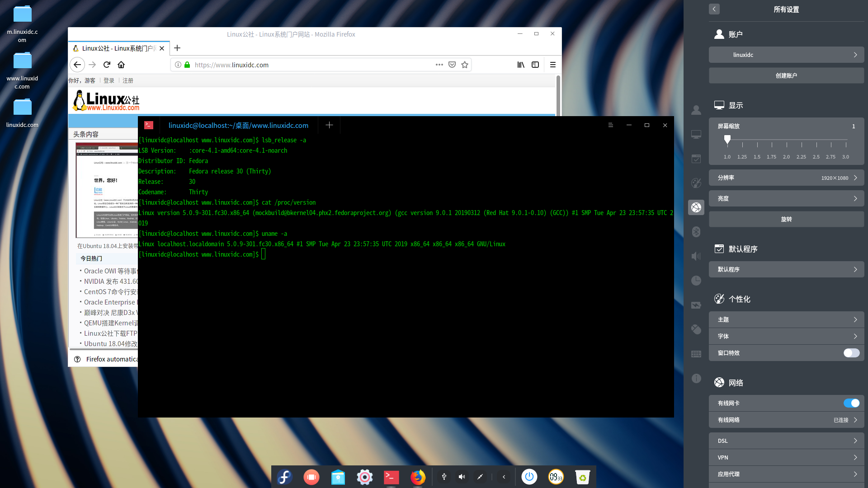Viewport: 868px width, 488px height.
Task: Toggle the wired network card switch
Action: point(851,403)
